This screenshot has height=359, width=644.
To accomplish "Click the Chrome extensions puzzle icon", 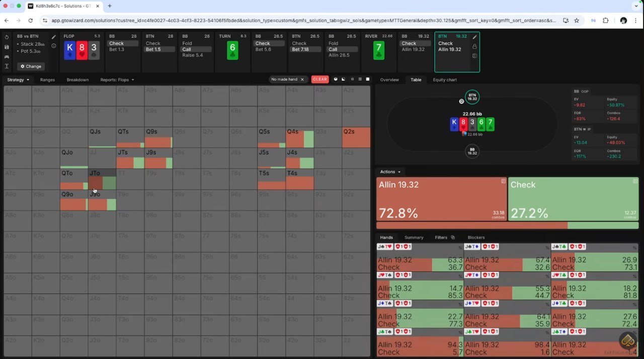I will coord(605,21).
